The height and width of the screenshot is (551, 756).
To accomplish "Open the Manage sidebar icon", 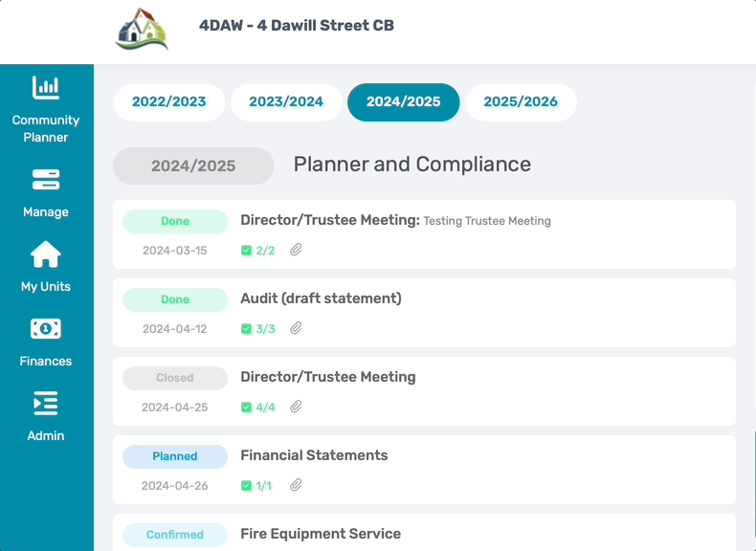I will tap(46, 180).
